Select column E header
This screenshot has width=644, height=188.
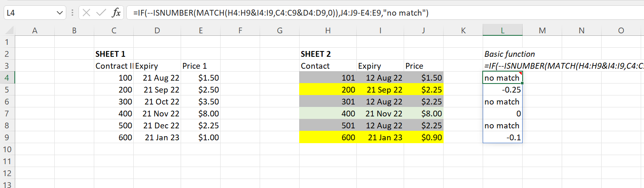pos(200,30)
